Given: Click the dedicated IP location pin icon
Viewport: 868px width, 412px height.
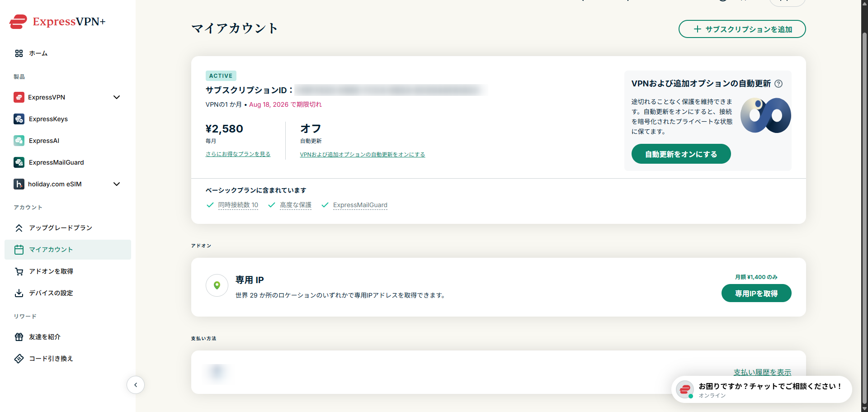Looking at the screenshot, I should 217,285.
